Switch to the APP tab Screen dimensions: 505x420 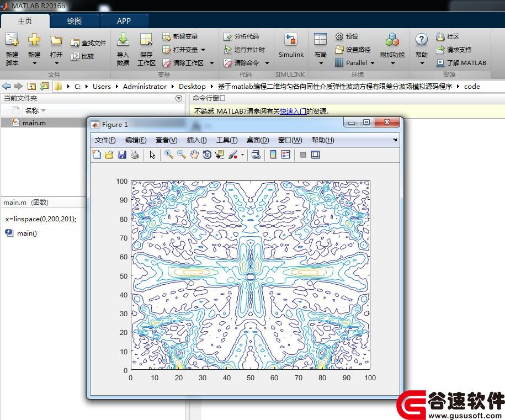124,22
